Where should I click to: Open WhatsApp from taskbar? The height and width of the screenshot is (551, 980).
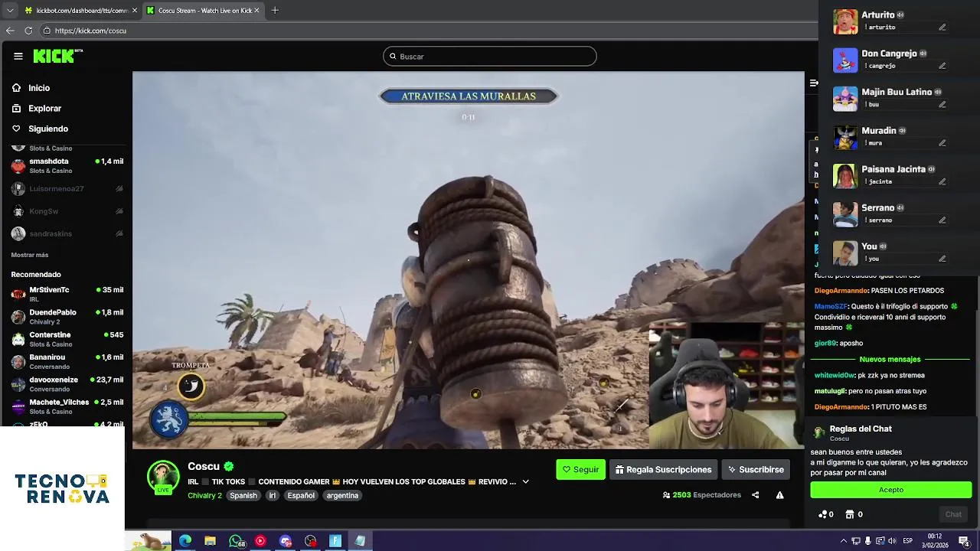236,541
